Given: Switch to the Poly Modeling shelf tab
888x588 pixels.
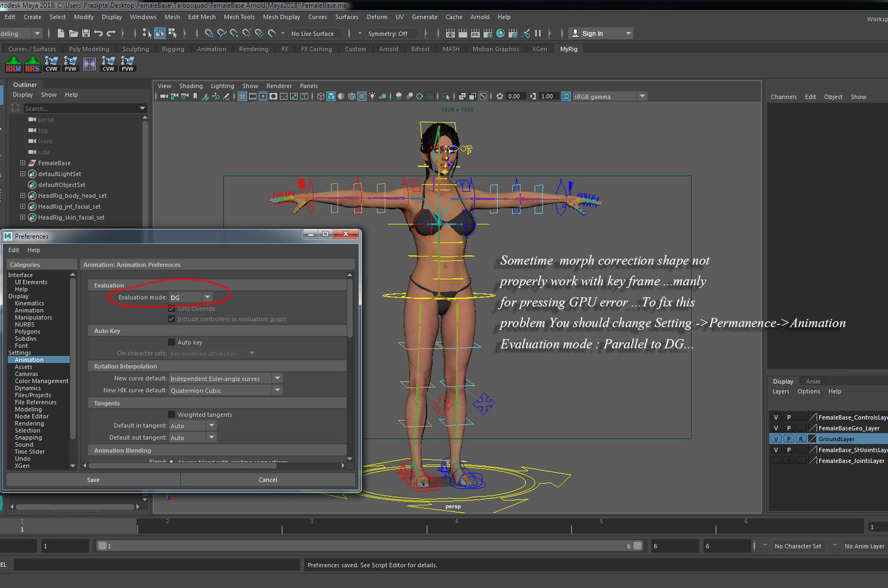Looking at the screenshot, I should pos(89,49).
